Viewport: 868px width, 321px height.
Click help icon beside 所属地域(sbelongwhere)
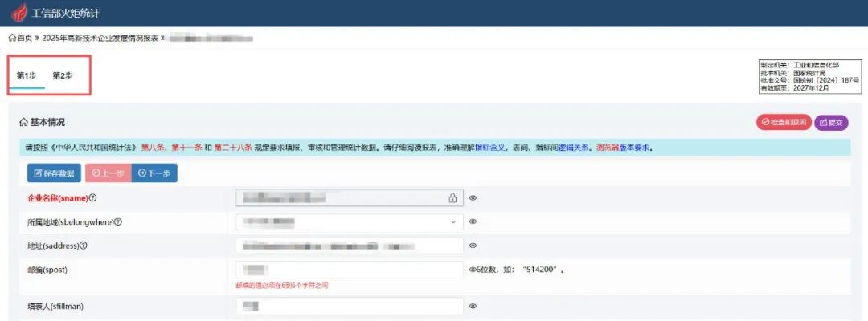point(118,222)
